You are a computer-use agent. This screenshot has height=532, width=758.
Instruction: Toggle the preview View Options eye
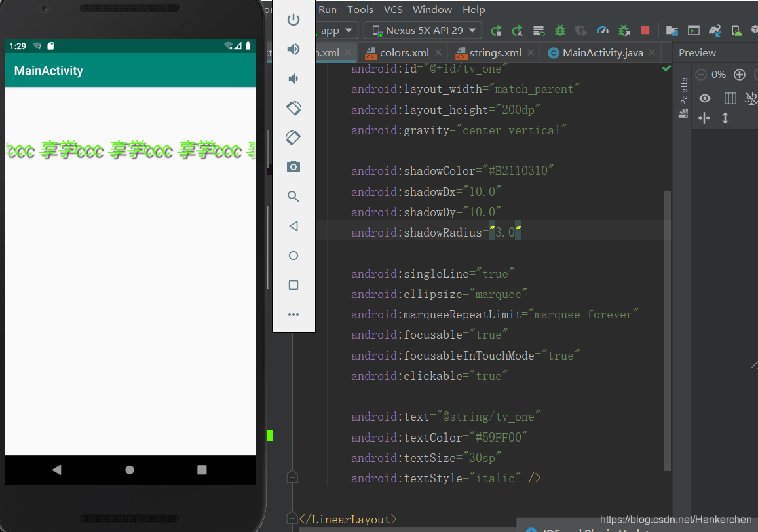[x=705, y=99]
